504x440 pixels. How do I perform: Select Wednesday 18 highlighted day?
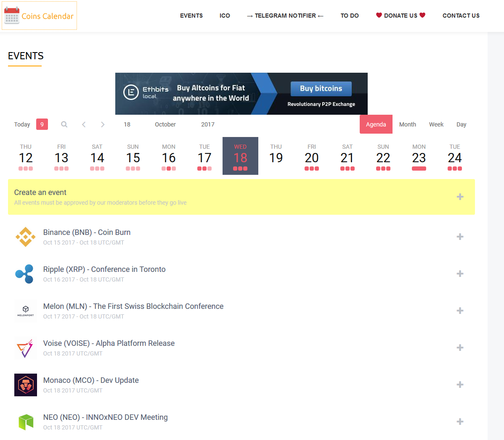pos(240,156)
